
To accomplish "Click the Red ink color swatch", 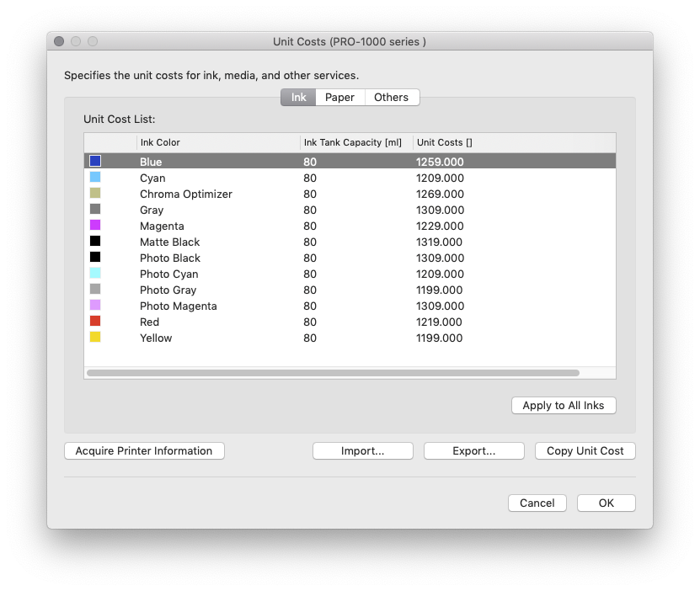I will tap(95, 322).
